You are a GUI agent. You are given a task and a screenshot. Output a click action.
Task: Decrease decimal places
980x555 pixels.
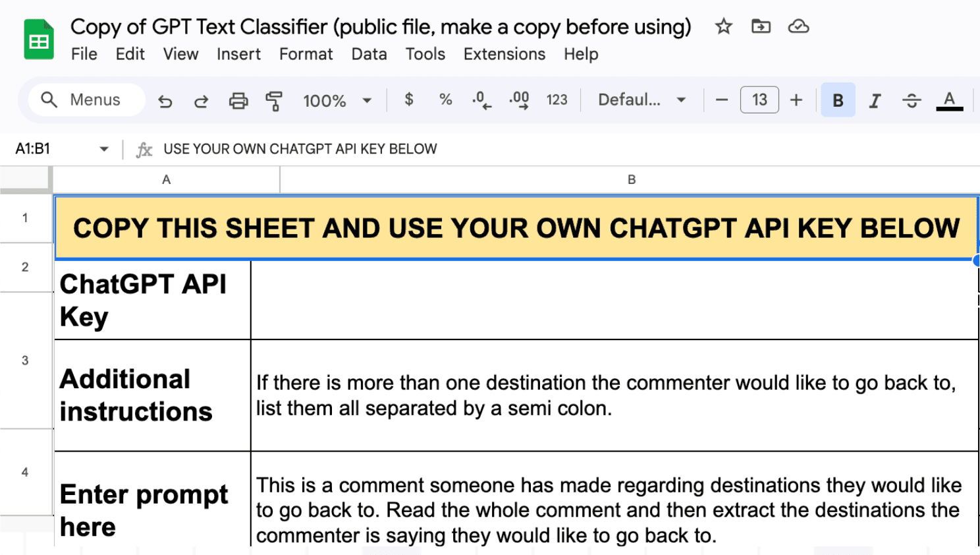click(481, 100)
